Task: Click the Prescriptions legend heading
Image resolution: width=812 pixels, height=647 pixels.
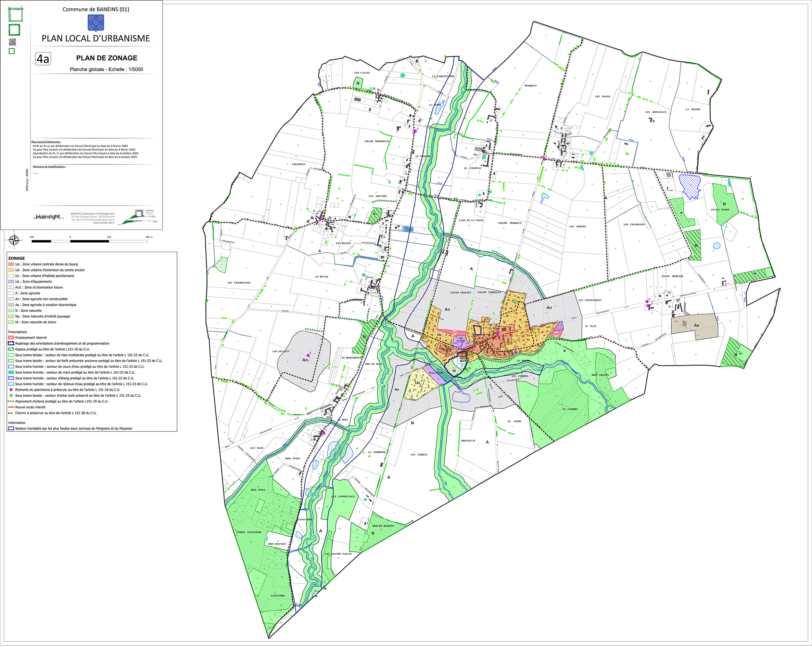Action: tap(17, 332)
